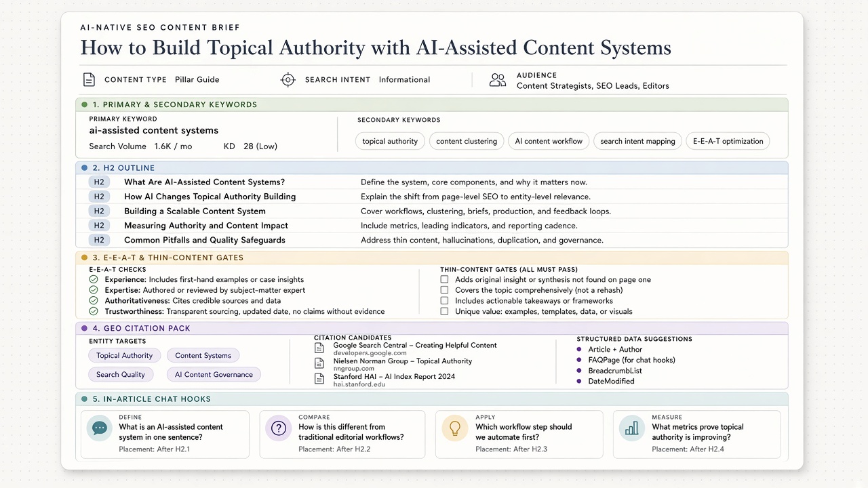
Task: Click the 'BreadcrumbList' structured data suggestion
Action: pyautogui.click(x=615, y=371)
